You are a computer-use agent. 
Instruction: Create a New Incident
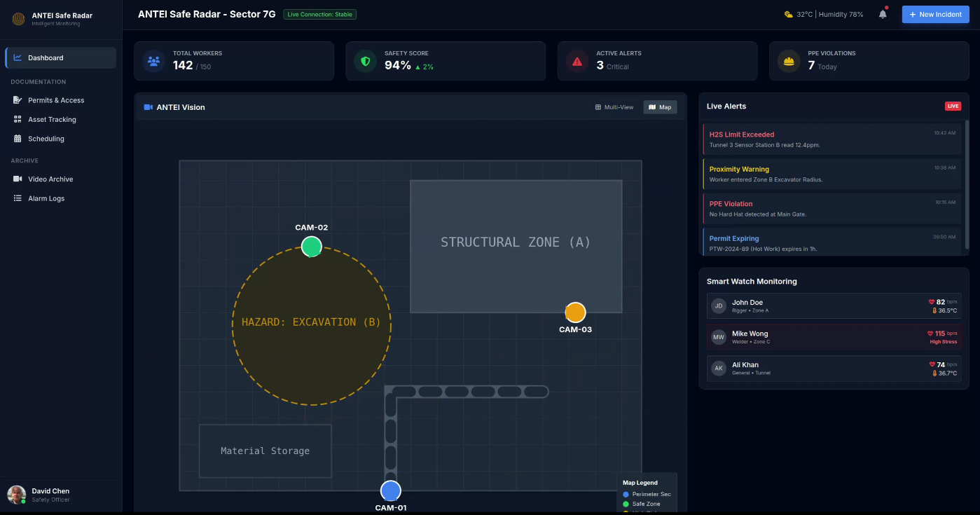point(936,14)
